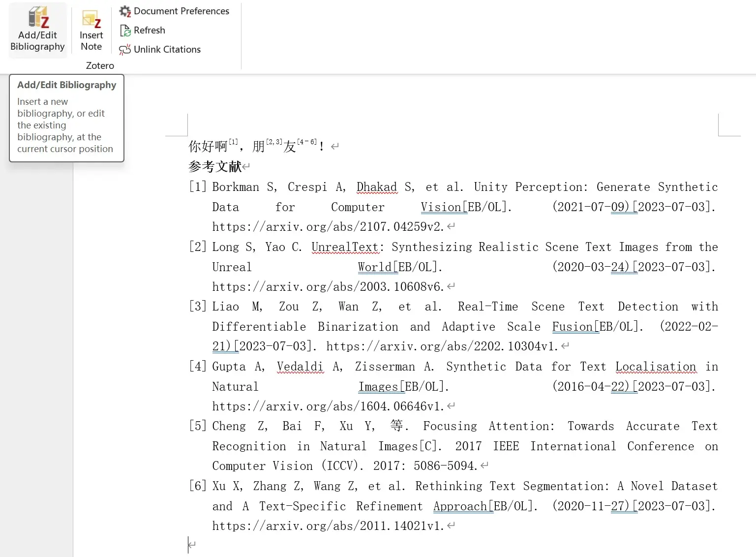This screenshot has height=557, width=756.
Task: Click the URL https://arxiv.org/abs/2202.10304v1
Action: [442, 346]
